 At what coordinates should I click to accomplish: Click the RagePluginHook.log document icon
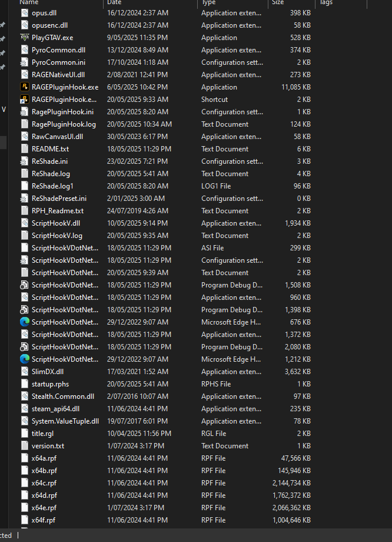[x=25, y=124]
